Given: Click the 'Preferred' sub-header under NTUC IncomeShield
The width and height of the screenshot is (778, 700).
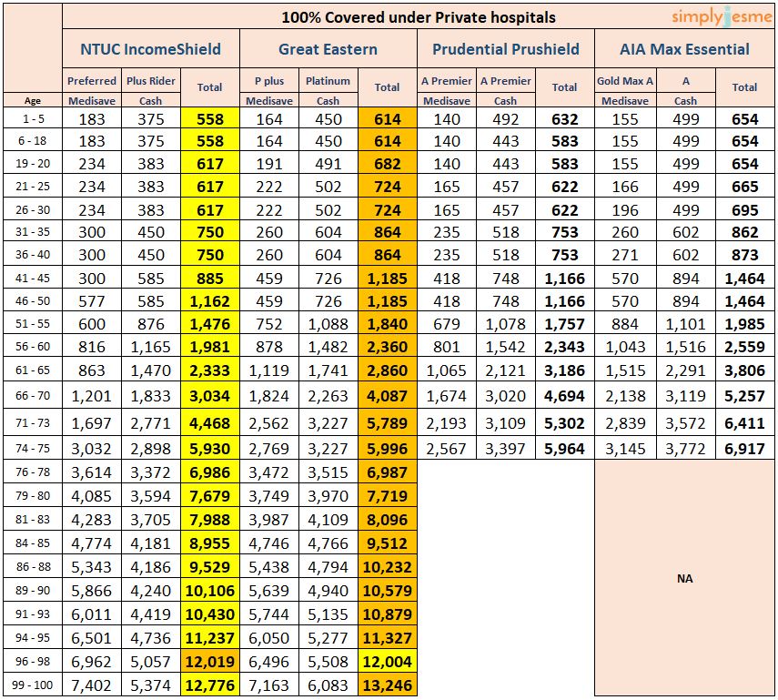Looking at the screenshot, I should tap(92, 81).
